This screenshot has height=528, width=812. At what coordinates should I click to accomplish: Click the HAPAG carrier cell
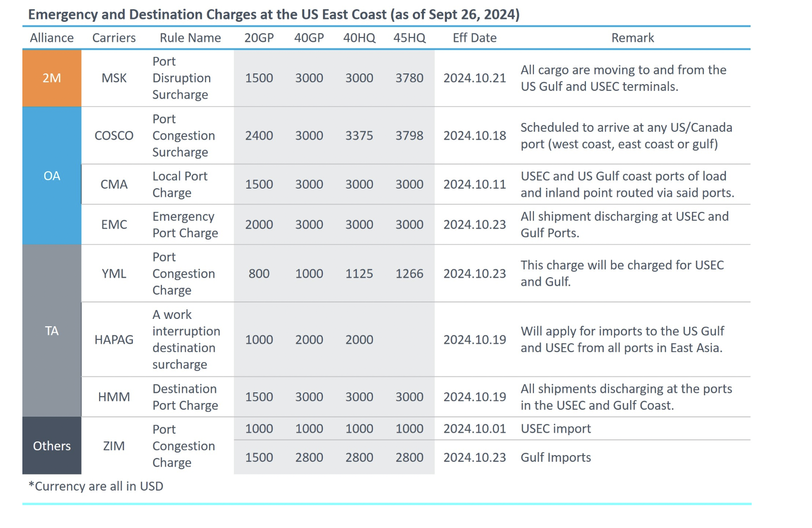pyautogui.click(x=114, y=339)
